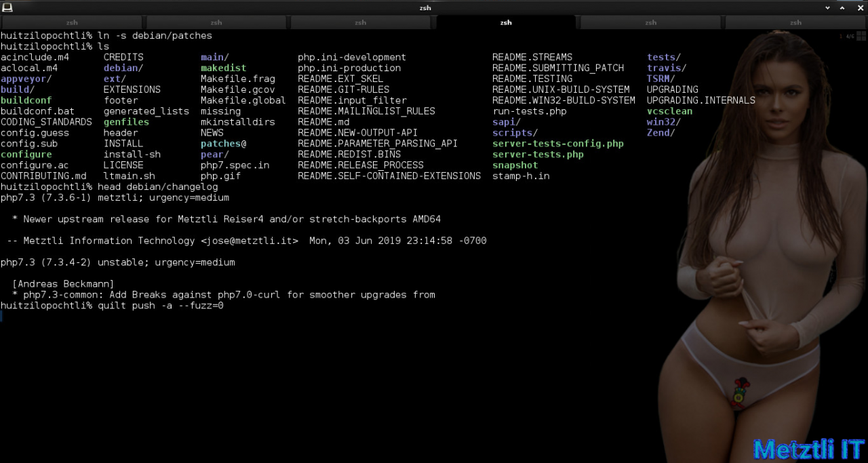Click the '<jose@metztli.it>' email address

pos(250,241)
